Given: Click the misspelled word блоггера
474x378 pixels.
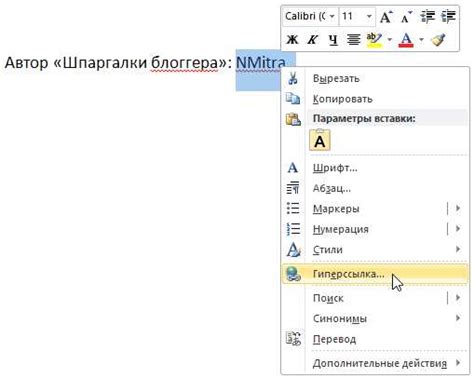Looking at the screenshot, I should tap(184, 63).
